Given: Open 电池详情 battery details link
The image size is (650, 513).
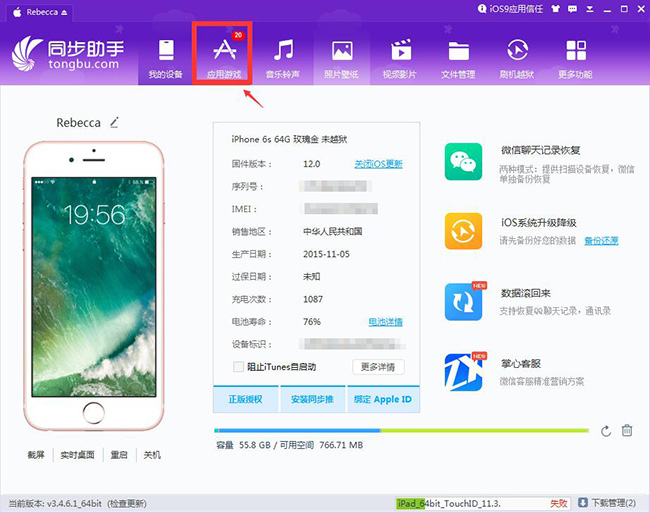Looking at the screenshot, I should [386, 322].
